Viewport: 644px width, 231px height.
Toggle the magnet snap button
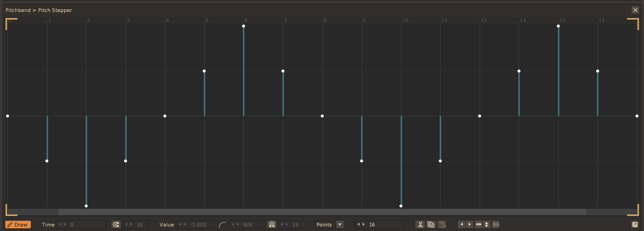click(x=272, y=224)
